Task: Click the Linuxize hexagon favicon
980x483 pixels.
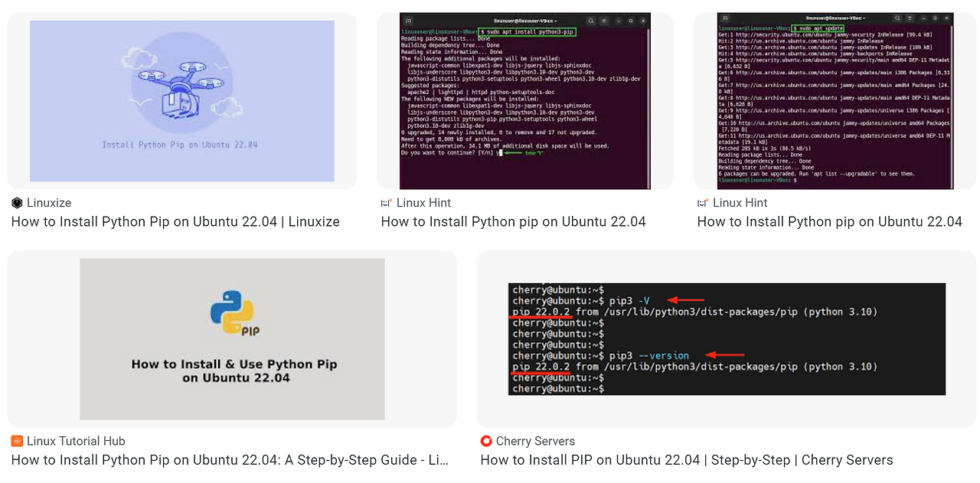Action: pyautogui.click(x=17, y=203)
